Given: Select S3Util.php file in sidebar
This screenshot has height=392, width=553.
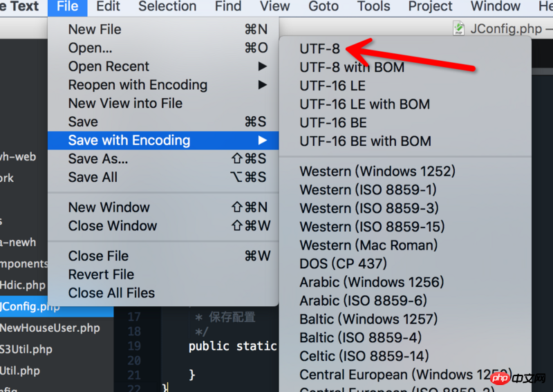Looking at the screenshot, I should coord(26,349).
